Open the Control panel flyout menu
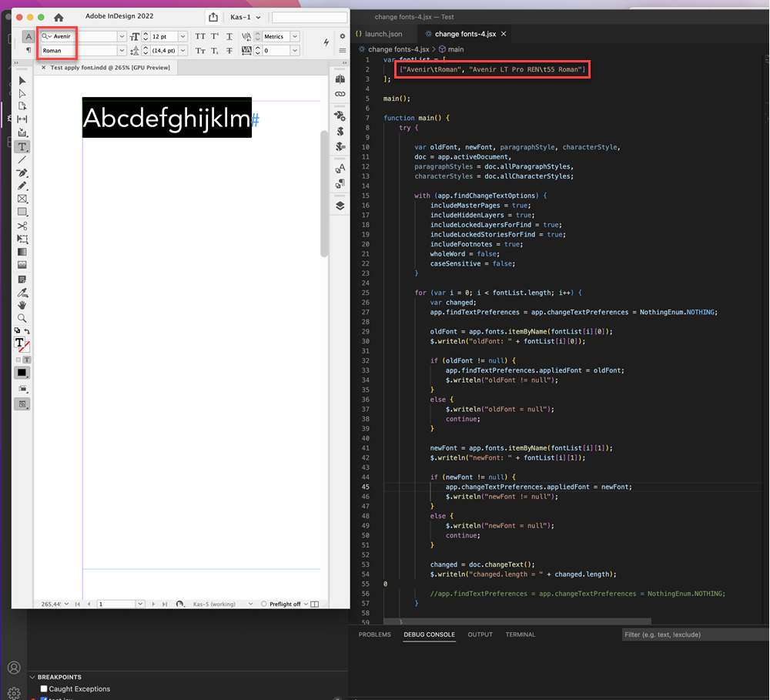The height and width of the screenshot is (700, 770). click(343, 50)
